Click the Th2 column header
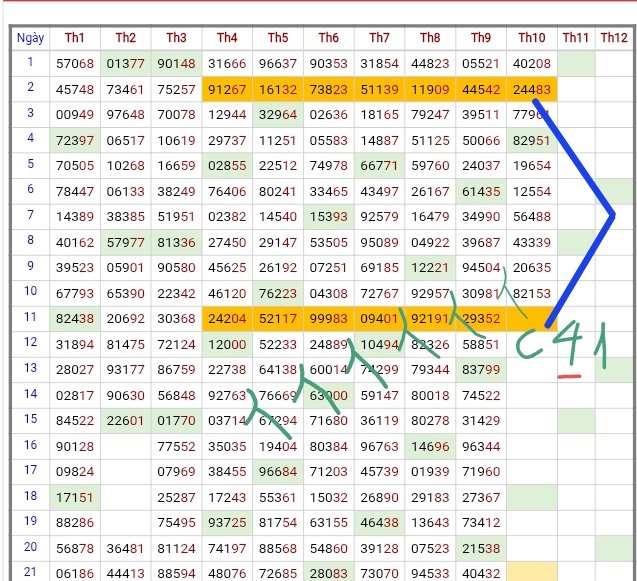This screenshot has width=637, height=581. (x=126, y=38)
